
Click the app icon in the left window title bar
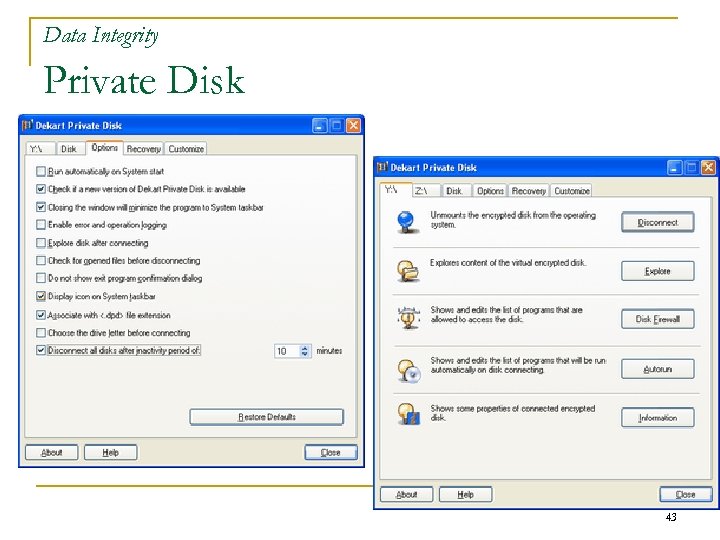point(28,125)
